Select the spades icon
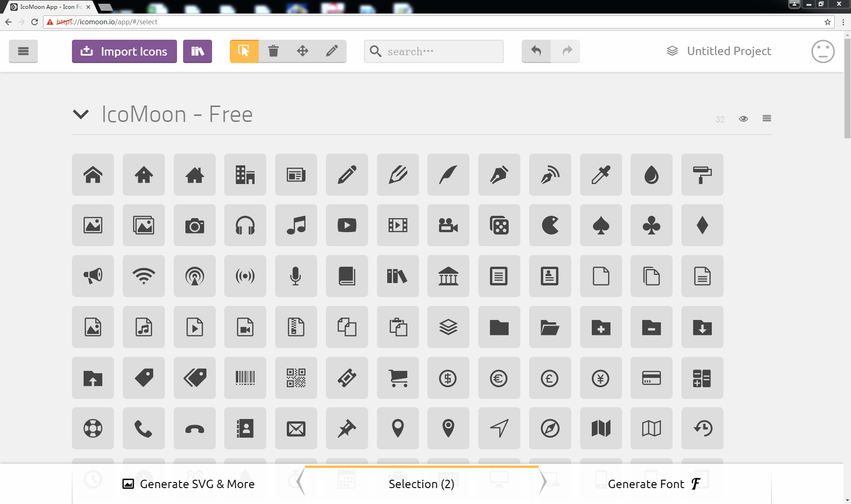 pyautogui.click(x=601, y=225)
